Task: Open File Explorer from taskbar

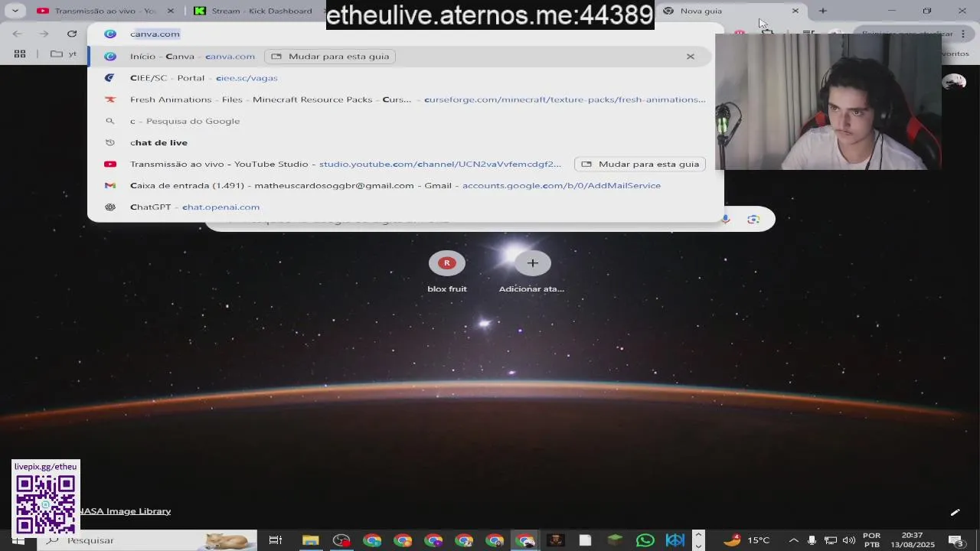Action: (x=310, y=540)
